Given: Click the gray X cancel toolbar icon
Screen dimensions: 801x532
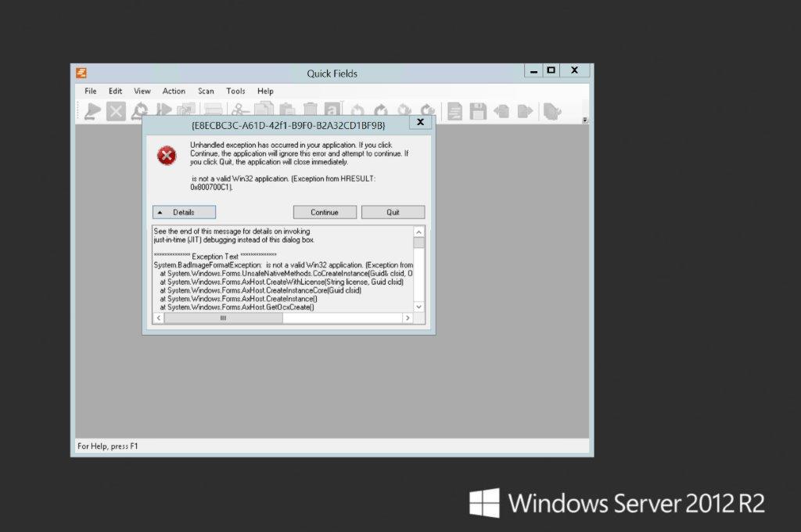Looking at the screenshot, I should [x=116, y=111].
